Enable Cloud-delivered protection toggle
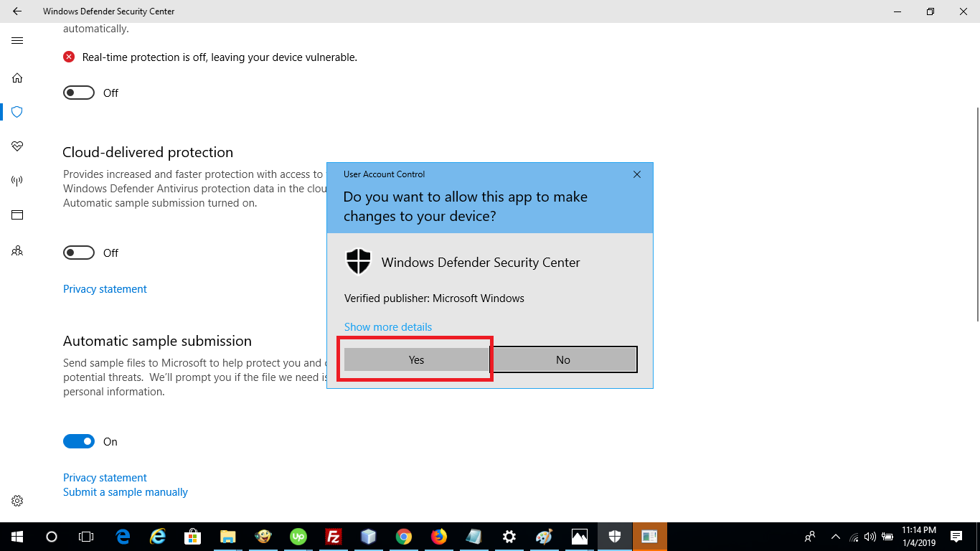The image size is (980, 551). (x=78, y=253)
